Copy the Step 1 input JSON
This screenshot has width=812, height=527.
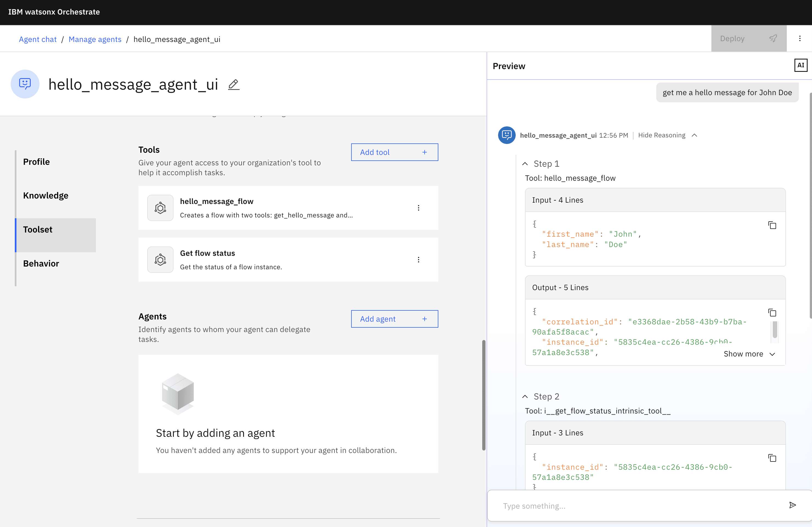click(x=772, y=225)
